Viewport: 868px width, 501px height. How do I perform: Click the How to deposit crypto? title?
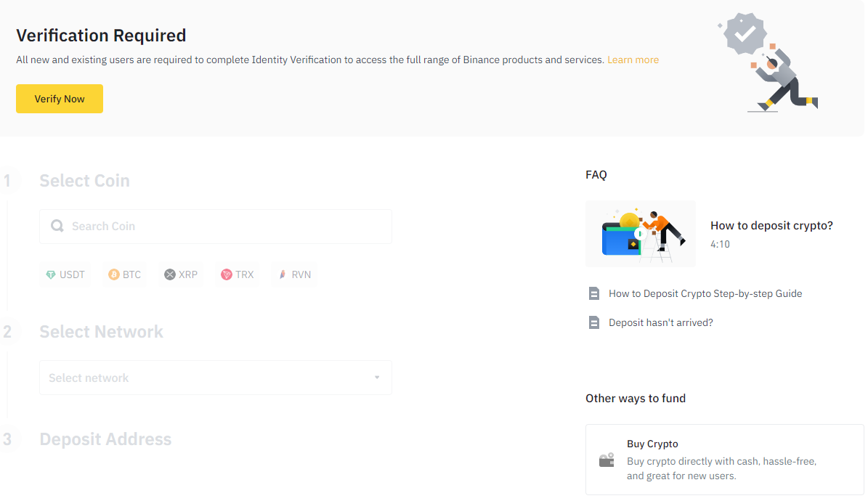tap(771, 225)
